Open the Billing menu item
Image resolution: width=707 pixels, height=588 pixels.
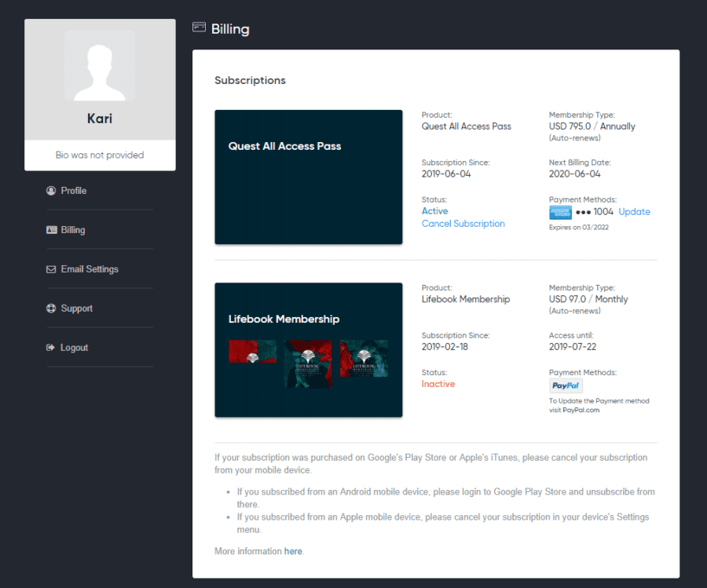pos(73,230)
